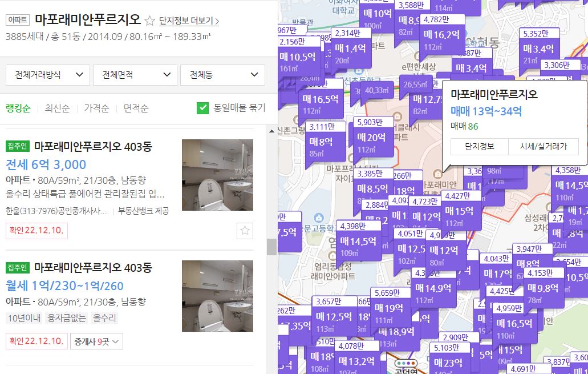588x374 pixels.
Task: Open 단지정보 더보기 link
Action: (x=189, y=21)
